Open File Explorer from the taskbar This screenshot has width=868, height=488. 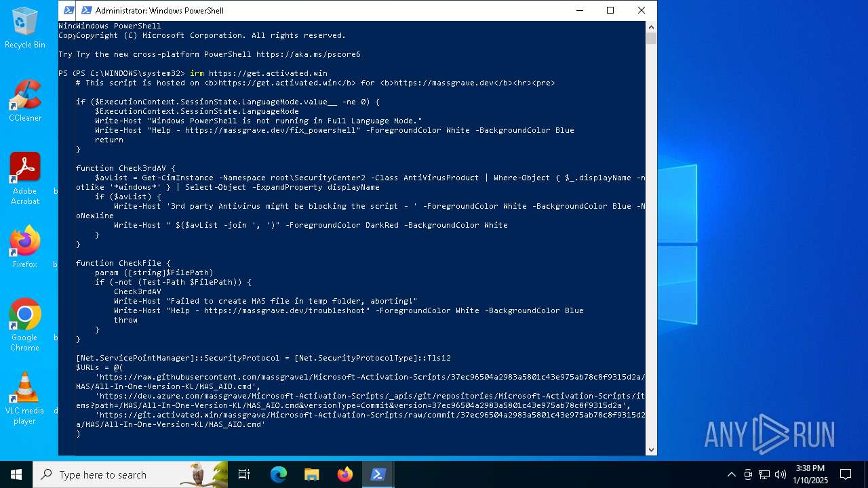(311, 474)
